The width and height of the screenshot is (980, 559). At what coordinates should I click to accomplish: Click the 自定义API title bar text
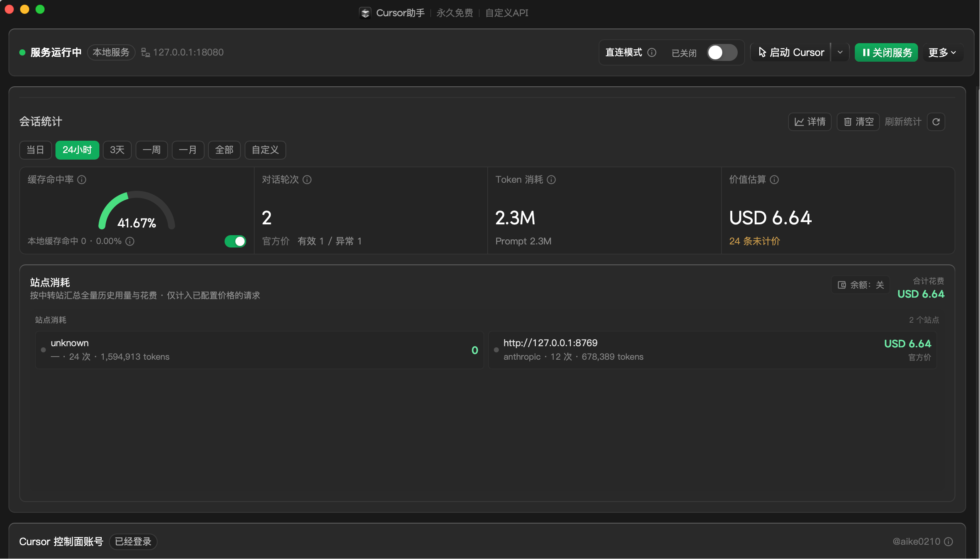click(x=507, y=13)
